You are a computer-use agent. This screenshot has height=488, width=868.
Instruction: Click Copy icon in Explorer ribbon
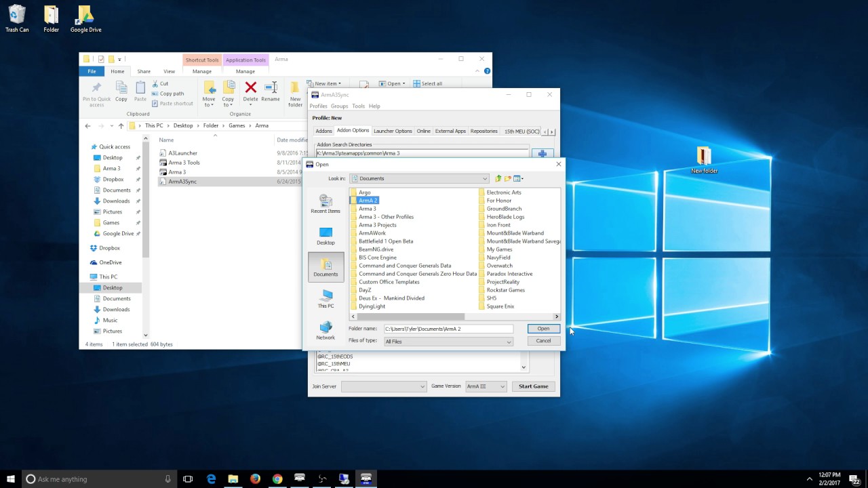click(x=121, y=92)
